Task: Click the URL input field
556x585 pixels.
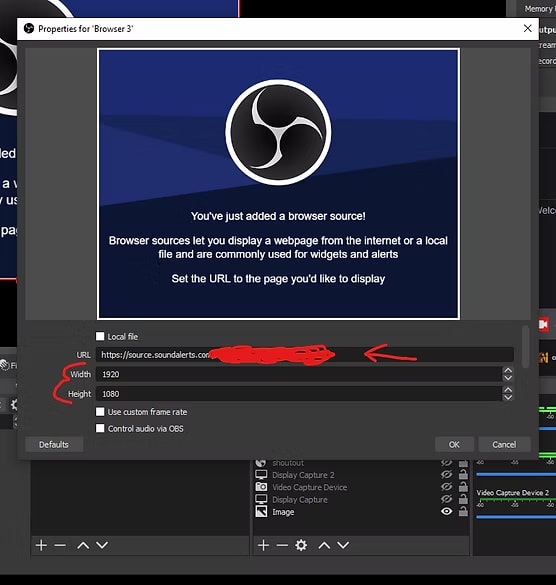Action: (304, 354)
